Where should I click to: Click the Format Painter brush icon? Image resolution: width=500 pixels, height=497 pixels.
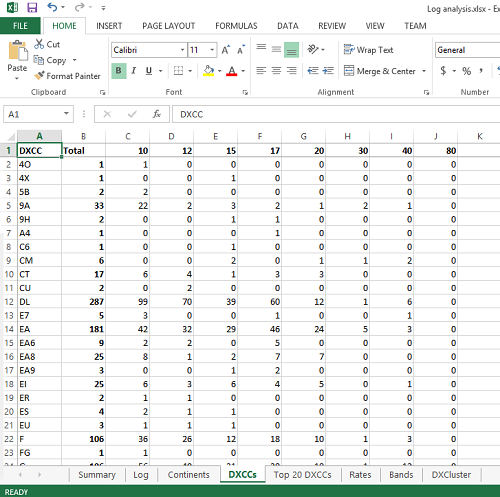pos(39,76)
